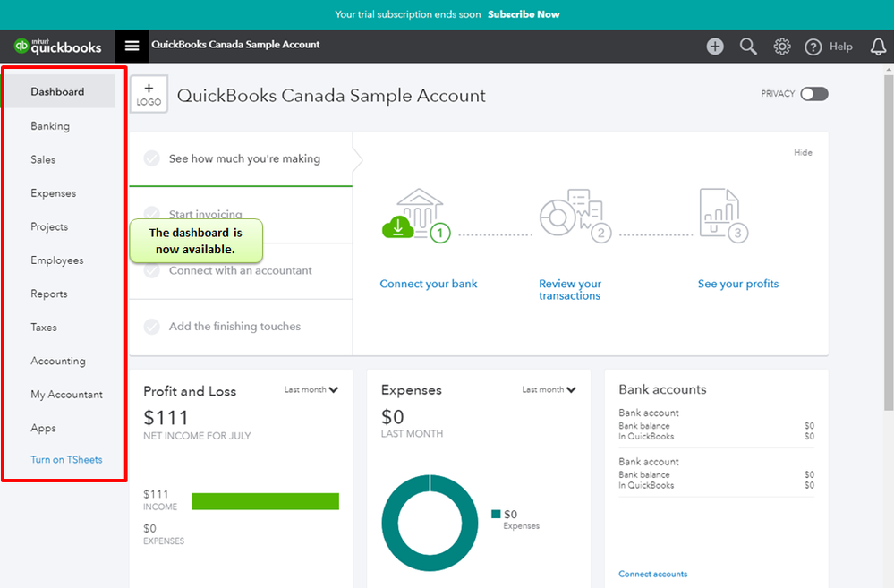
Task: Check the See how much you're making step
Action: pos(151,158)
